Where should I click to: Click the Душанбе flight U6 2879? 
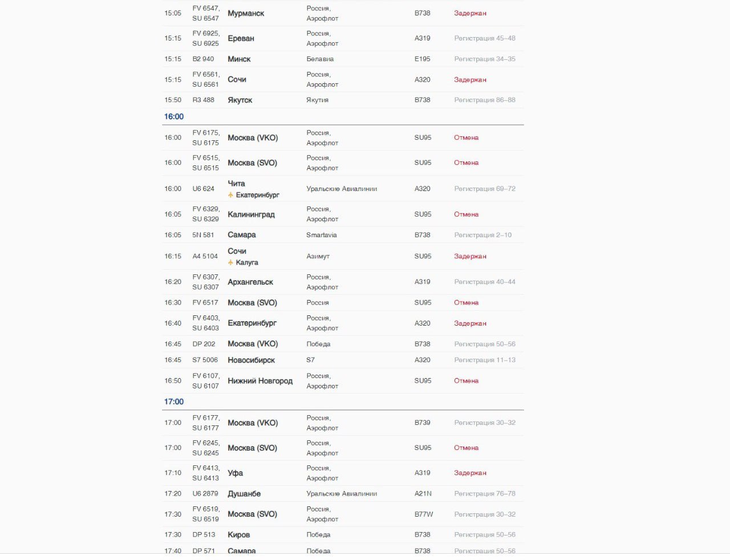[x=244, y=494]
